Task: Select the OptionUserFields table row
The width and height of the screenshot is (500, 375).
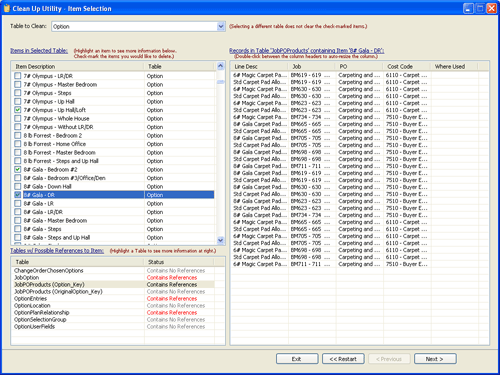Action: pyautogui.click(x=113, y=327)
